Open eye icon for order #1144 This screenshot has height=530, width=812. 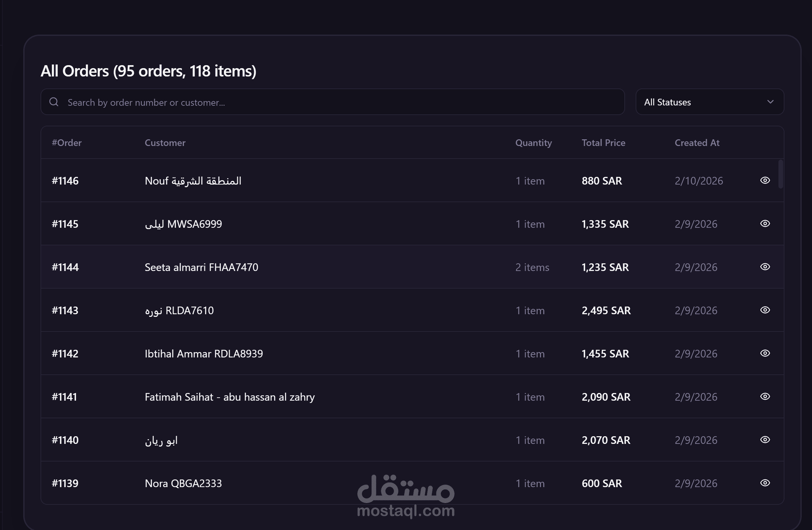[x=765, y=267]
